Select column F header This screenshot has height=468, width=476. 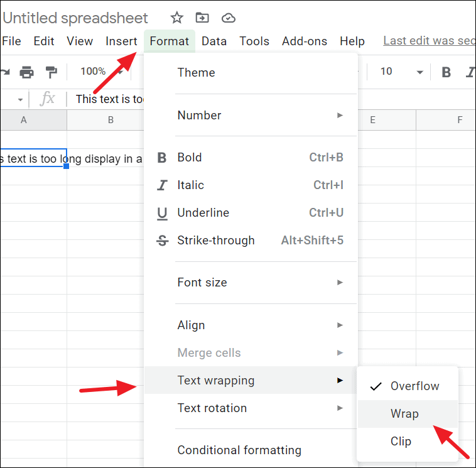[446, 120]
